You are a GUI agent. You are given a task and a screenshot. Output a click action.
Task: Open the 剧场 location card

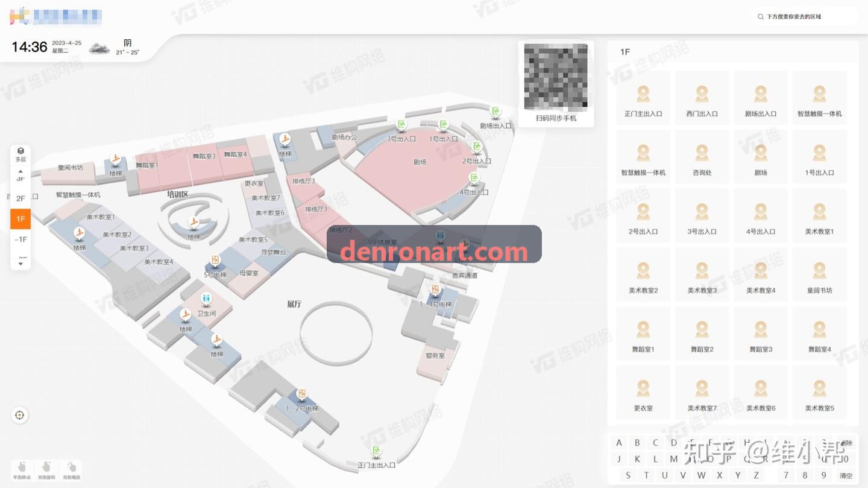[761, 157]
